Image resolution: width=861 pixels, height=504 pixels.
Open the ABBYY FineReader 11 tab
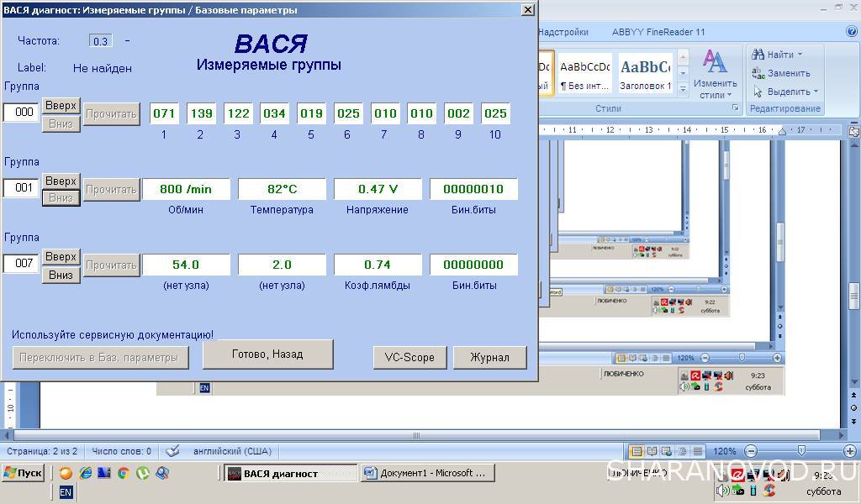pyautogui.click(x=658, y=32)
